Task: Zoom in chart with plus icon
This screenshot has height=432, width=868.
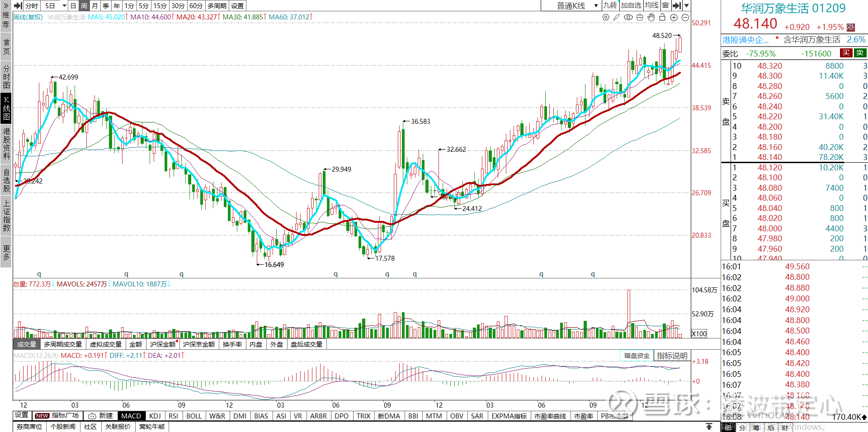Action: click(x=674, y=17)
